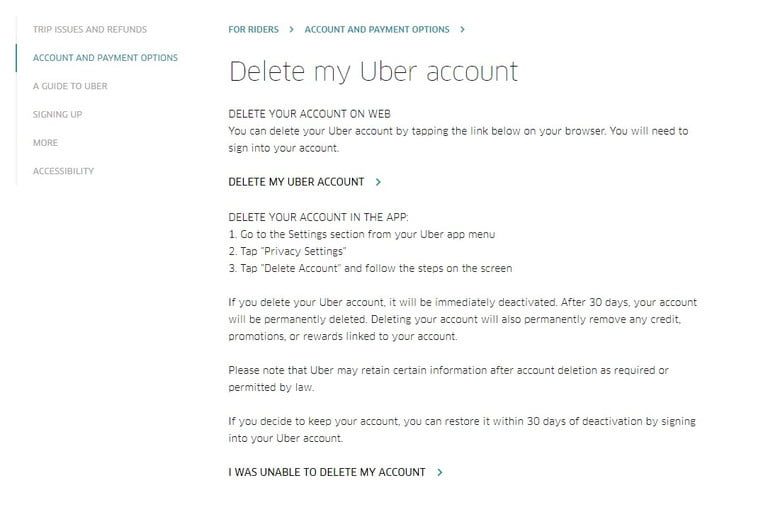The height and width of the screenshot is (512, 768).
Task: Click the Delete my Uber account page heading
Action: [x=373, y=72]
